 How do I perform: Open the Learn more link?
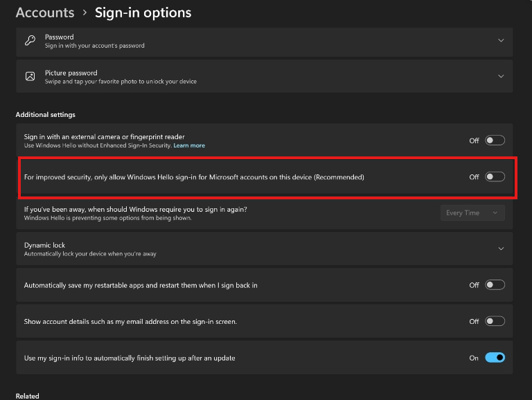[x=189, y=145]
